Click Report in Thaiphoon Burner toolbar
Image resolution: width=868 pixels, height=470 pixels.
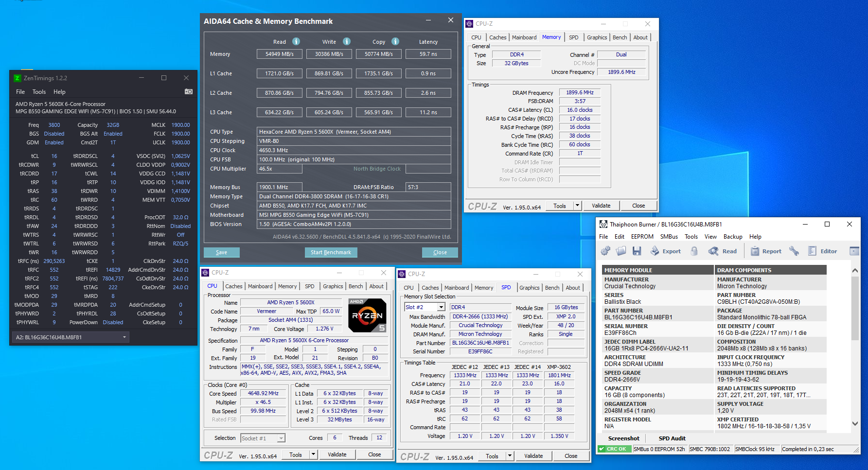pyautogui.click(x=766, y=251)
